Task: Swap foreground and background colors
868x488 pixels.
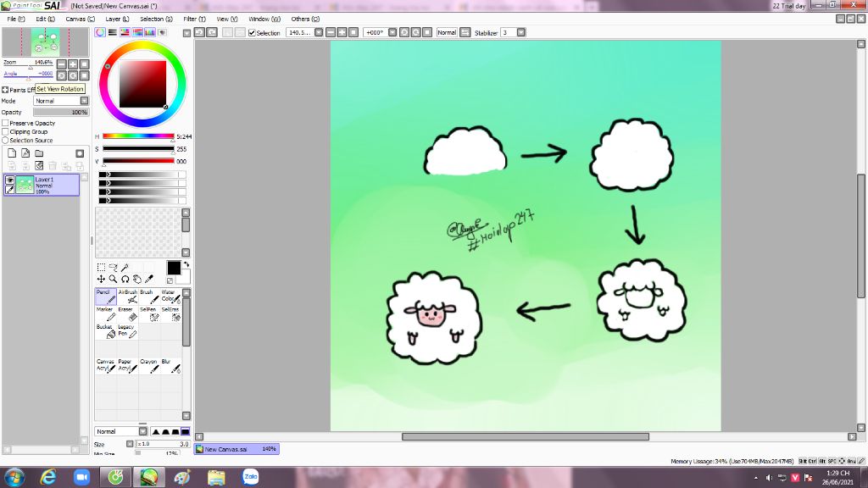Action: (x=186, y=264)
